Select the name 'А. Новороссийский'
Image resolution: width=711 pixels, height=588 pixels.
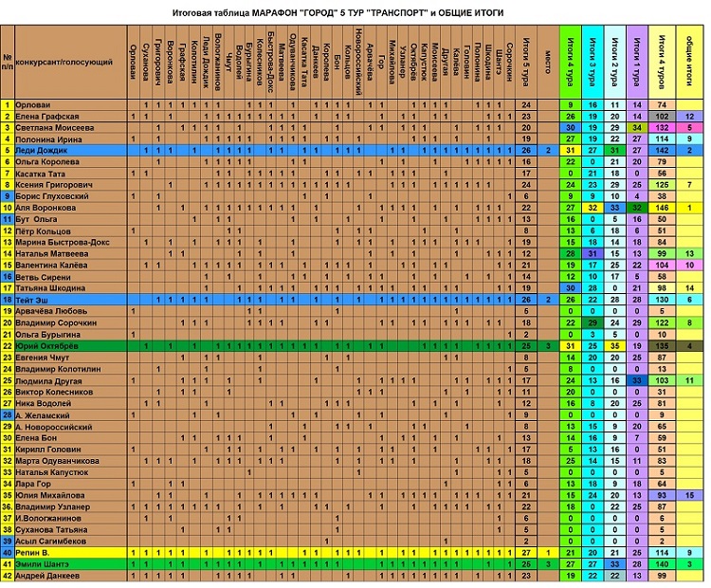(x=53, y=427)
